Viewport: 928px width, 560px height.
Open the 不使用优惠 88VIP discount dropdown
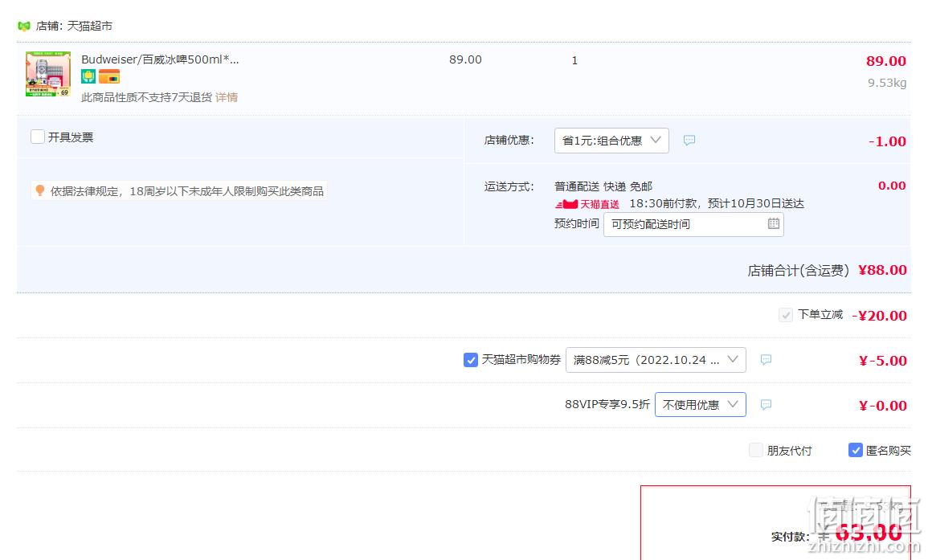point(700,405)
